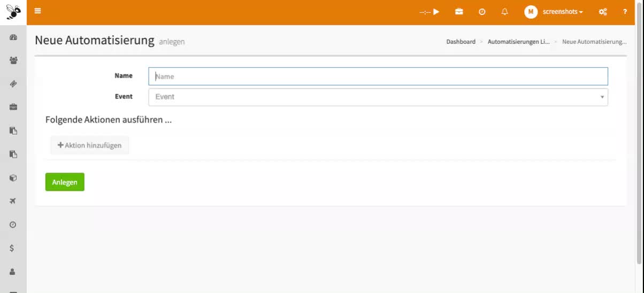This screenshot has width=644, height=293.
Task: Open the briefcase icon in left sidebar
Action: click(x=13, y=107)
